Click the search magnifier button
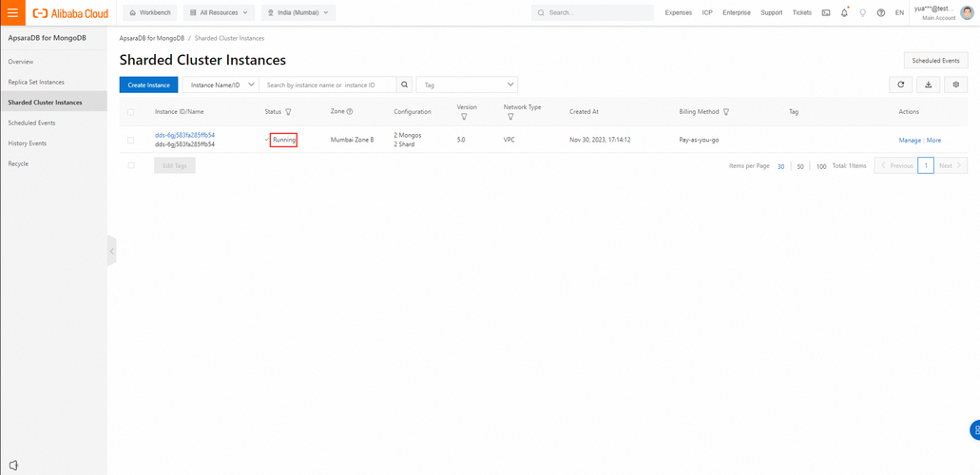The height and width of the screenshot is (475, 980). click(404, 85)
